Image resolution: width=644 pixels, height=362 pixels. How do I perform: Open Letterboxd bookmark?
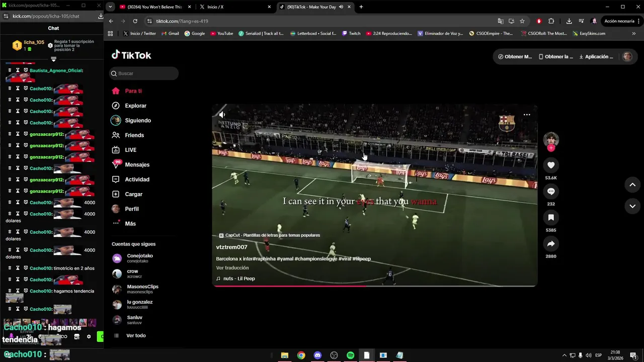(313, 34)
